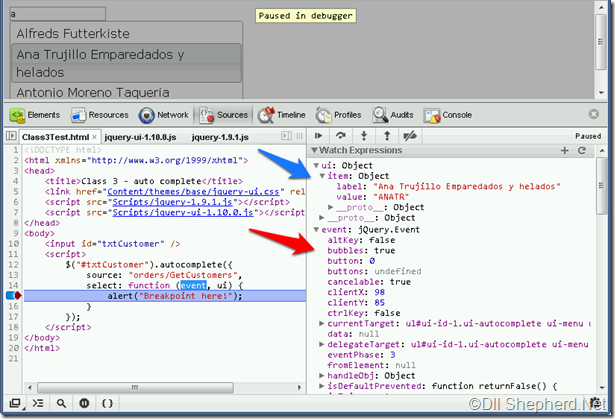Deactivate all breakpoints
Viewport: 615px width, 419px height.
410,136
